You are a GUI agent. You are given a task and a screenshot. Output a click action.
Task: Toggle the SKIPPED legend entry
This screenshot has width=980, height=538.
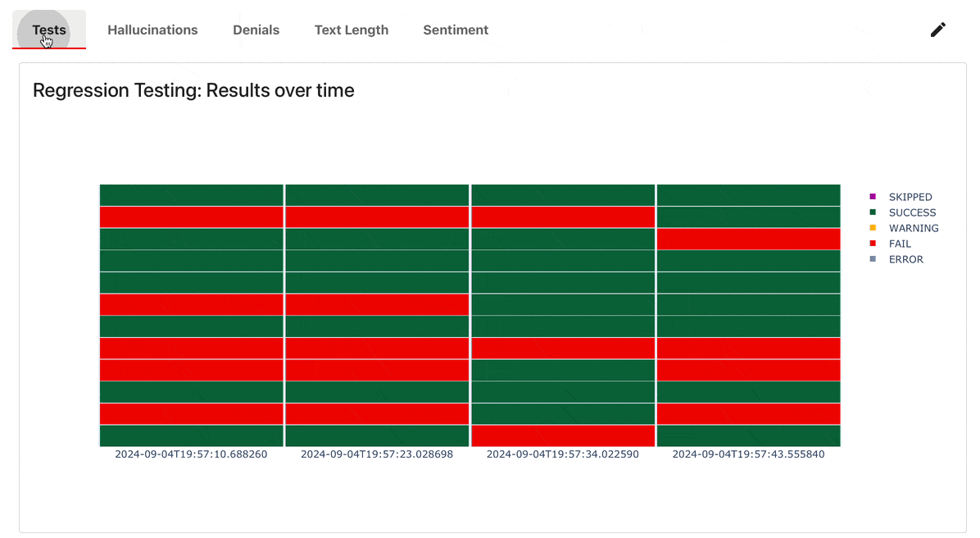[x=910, y=197]
